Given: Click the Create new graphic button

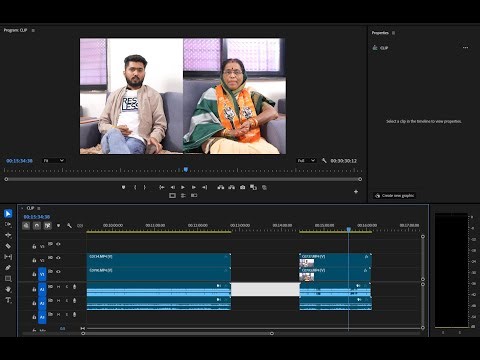Looking at the screenshot, I should (x=395, y=195).
